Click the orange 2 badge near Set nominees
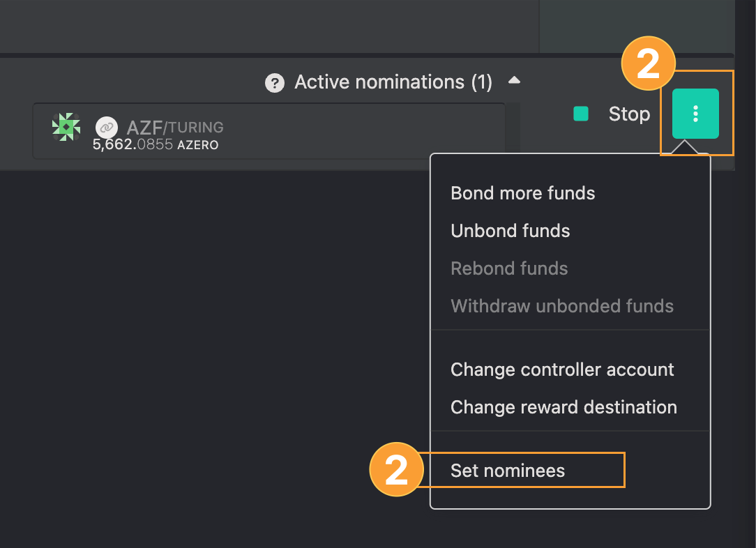The height and width of the screenshot is (548, 756). click(396, 469)
